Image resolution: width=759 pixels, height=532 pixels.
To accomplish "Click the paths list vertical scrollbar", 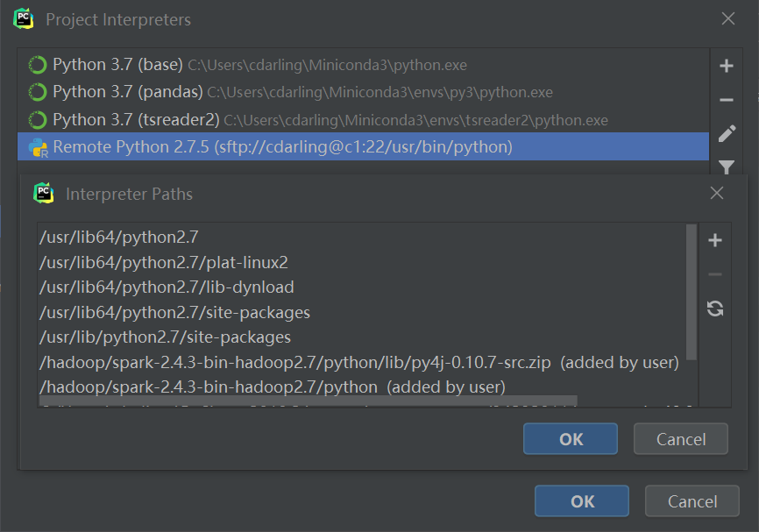I will point(692,289).
